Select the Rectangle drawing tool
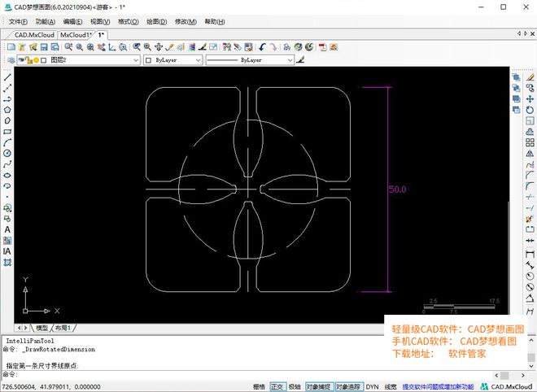Screen dimensions: 537x392 [x=7, y=132]
